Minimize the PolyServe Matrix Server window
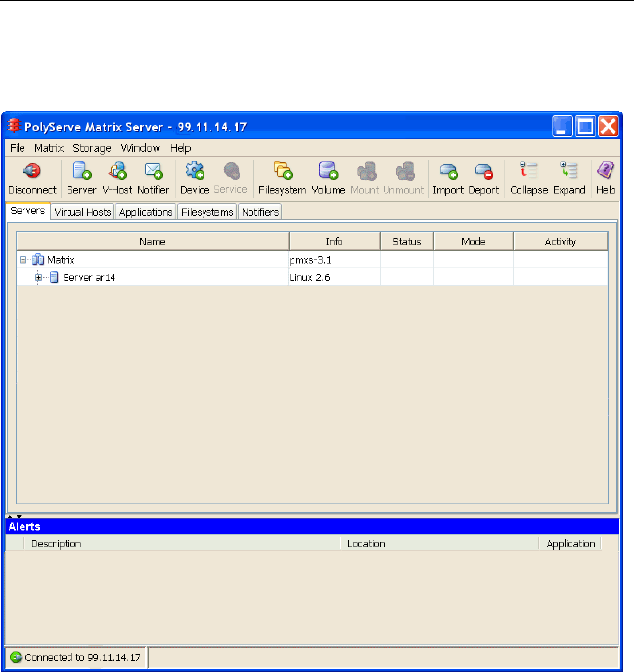Image resolution: width=634 pixels, height=672 pixels. coord(562,127)
